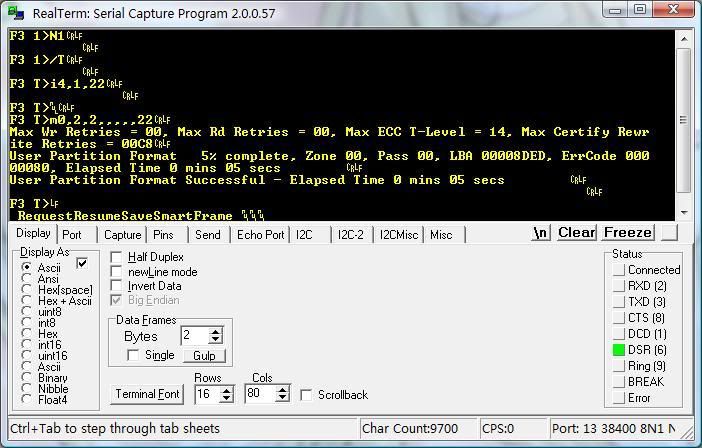This screenshot has width=702, height=448.
Task: Select Hex + Ascii display mode
Action: click(x=27, y=300)
